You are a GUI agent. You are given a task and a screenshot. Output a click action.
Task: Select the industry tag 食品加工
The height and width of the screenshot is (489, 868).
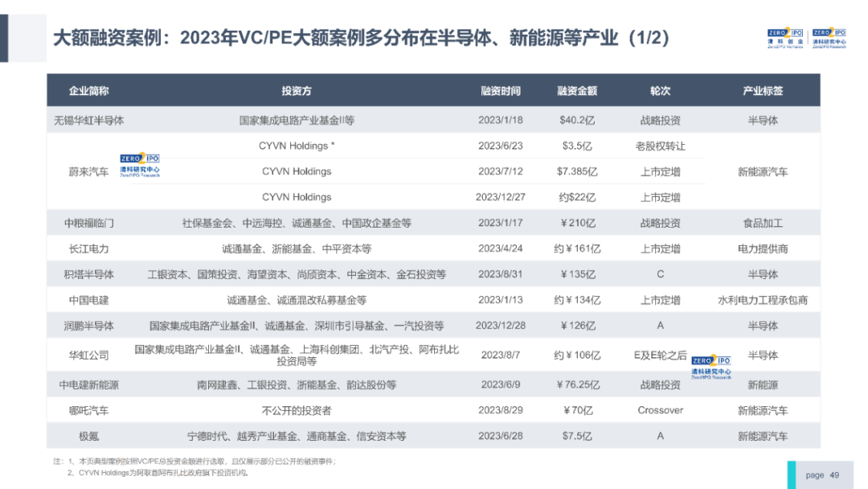[763, 223]
